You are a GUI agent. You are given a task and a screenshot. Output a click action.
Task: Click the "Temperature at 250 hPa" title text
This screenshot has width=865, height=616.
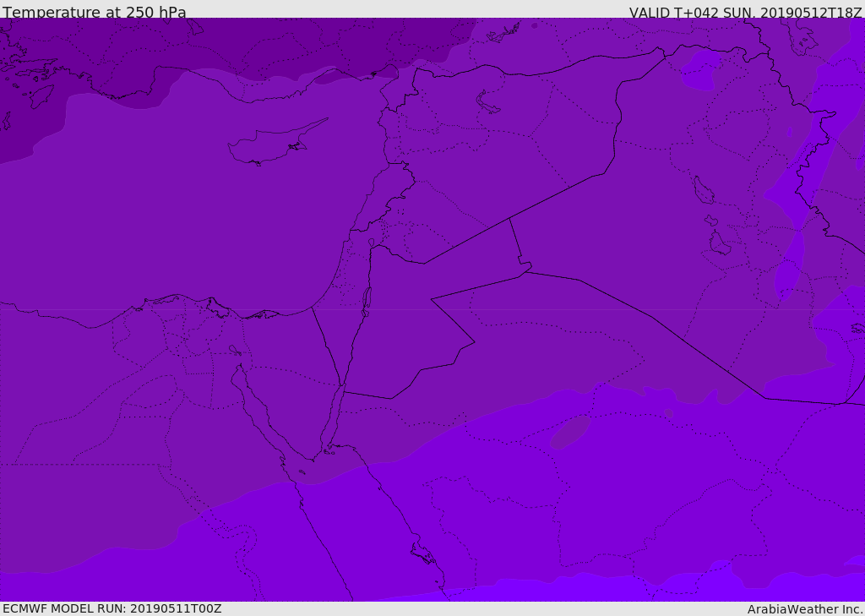[95, 12]
